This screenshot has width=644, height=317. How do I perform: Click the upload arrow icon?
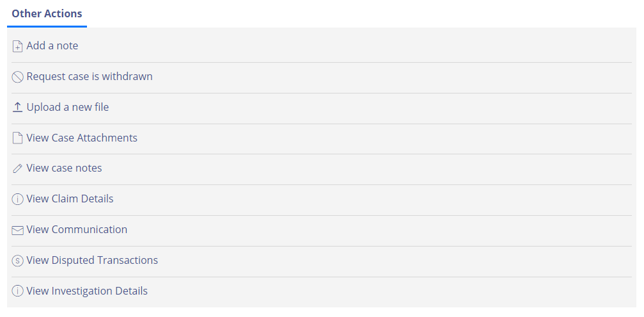click(x=17, y=108)
